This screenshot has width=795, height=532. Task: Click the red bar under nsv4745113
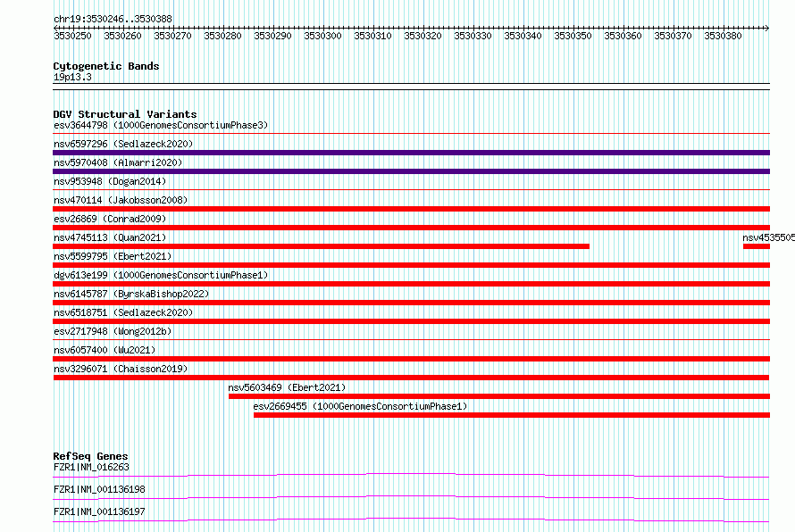click(x=321, y=246)
